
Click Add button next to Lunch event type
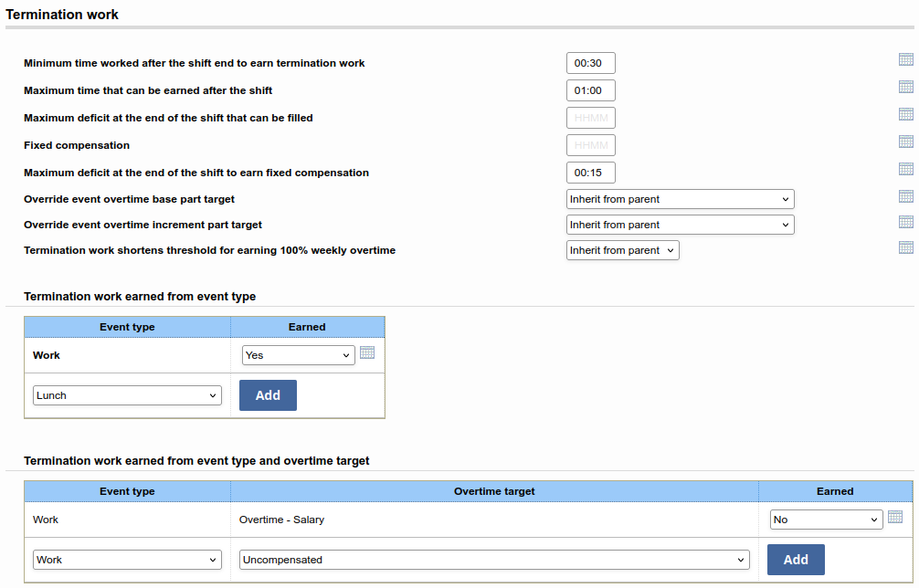[268, 395]
